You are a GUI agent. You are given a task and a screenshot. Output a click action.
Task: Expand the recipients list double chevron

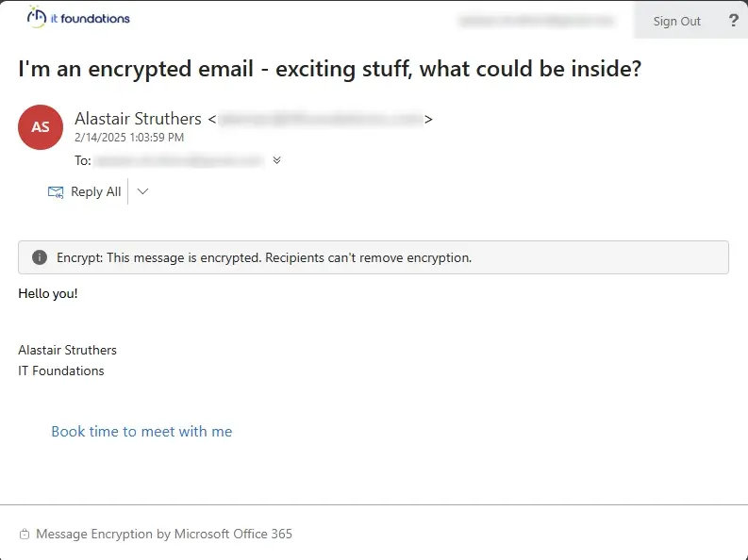[x=276, y=160]
